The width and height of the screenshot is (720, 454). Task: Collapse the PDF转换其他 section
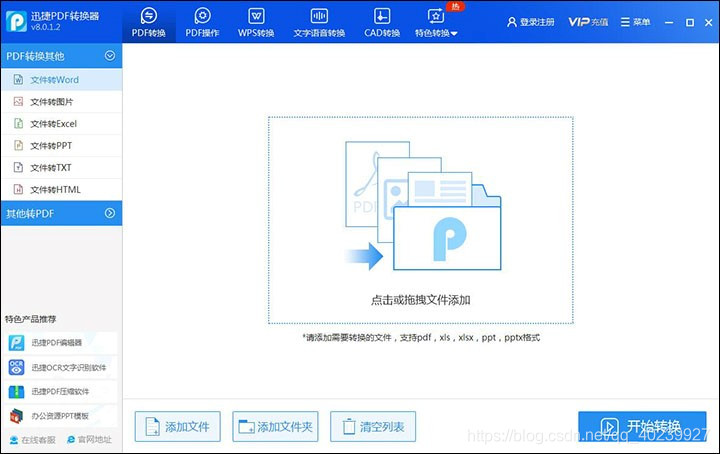tap(110, 56)
